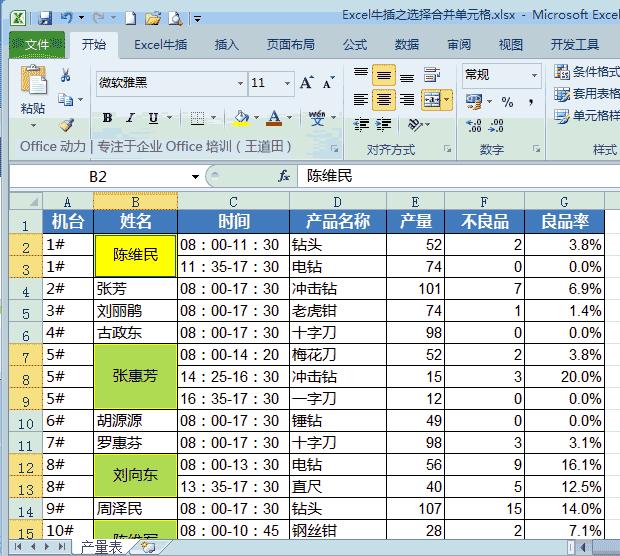Select the 产量表 sheet tab
This screenshot has height=556, width=620.
[x=101, y=547]
